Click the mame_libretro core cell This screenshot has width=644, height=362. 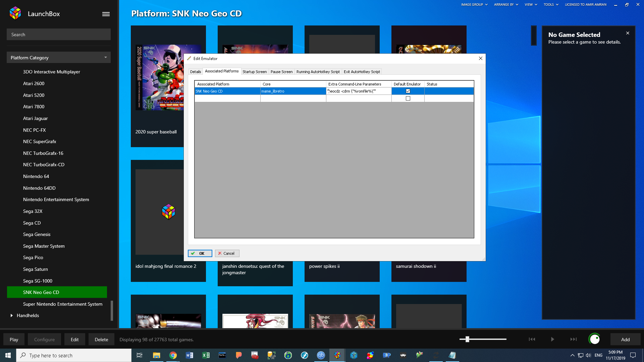tap(293, 91)
